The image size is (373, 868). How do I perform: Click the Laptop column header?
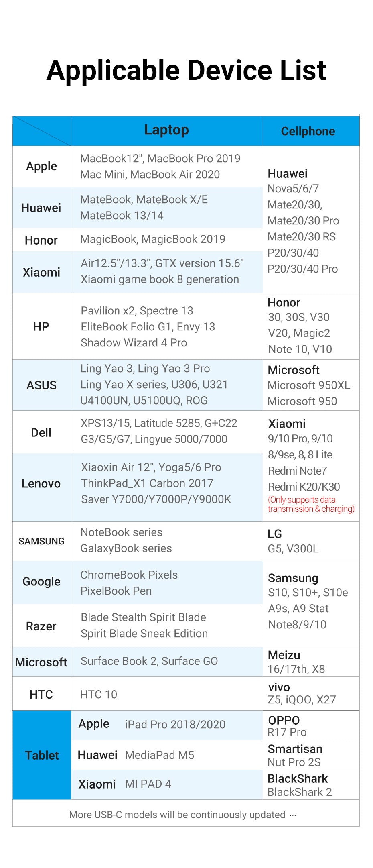point(166,130)
